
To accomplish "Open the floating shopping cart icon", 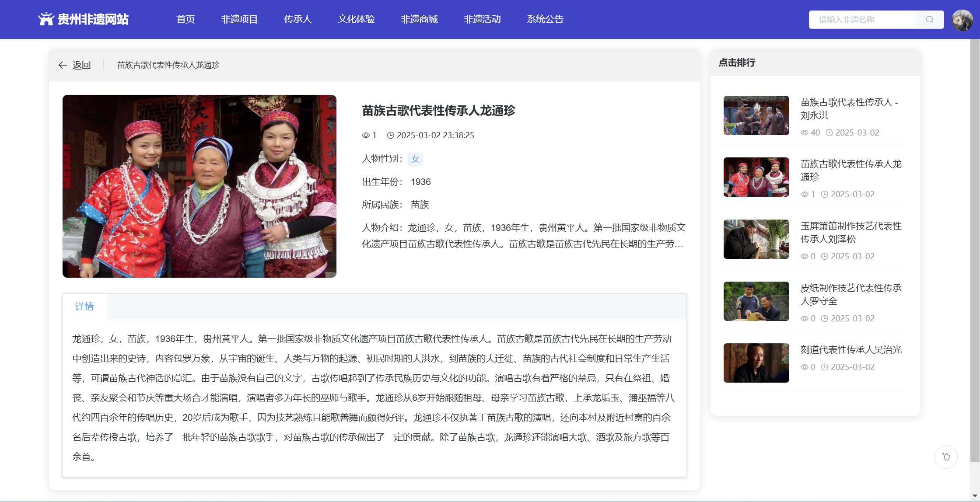I will click(946, 457).
